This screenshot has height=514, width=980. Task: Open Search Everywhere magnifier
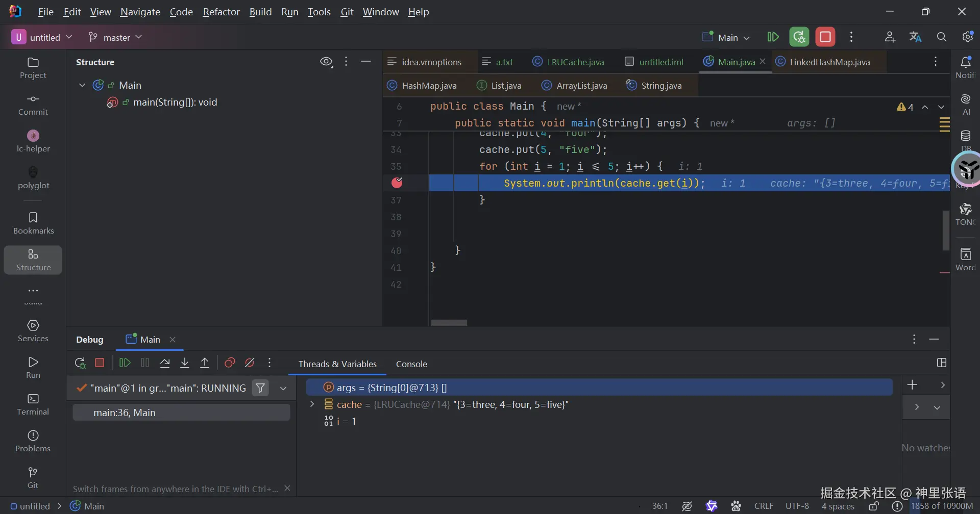[942, 37]
